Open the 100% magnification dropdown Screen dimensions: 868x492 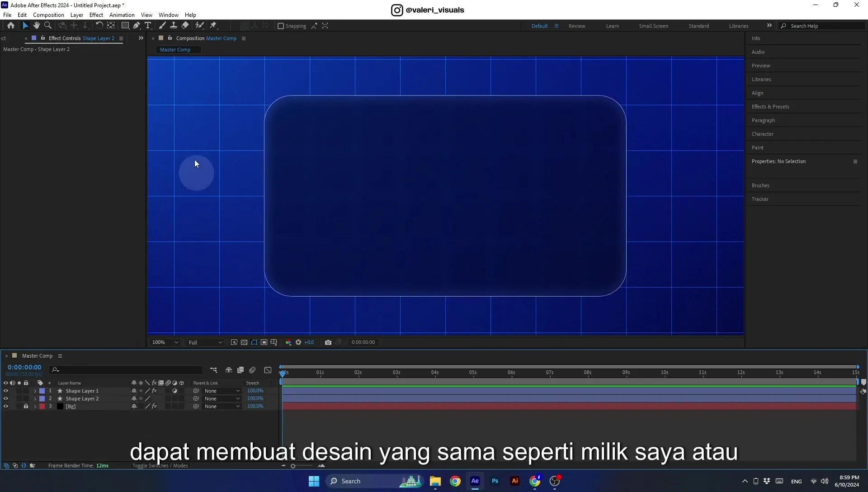coord(165,342)
